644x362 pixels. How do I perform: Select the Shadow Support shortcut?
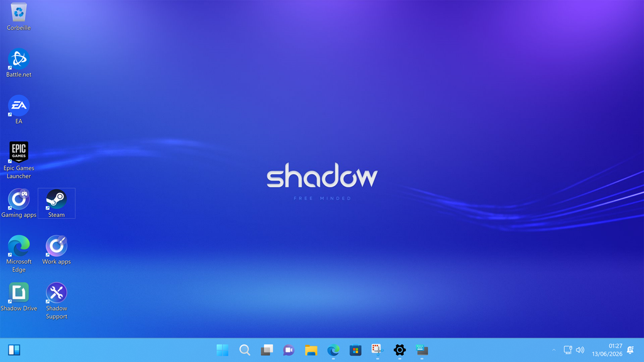56,301
